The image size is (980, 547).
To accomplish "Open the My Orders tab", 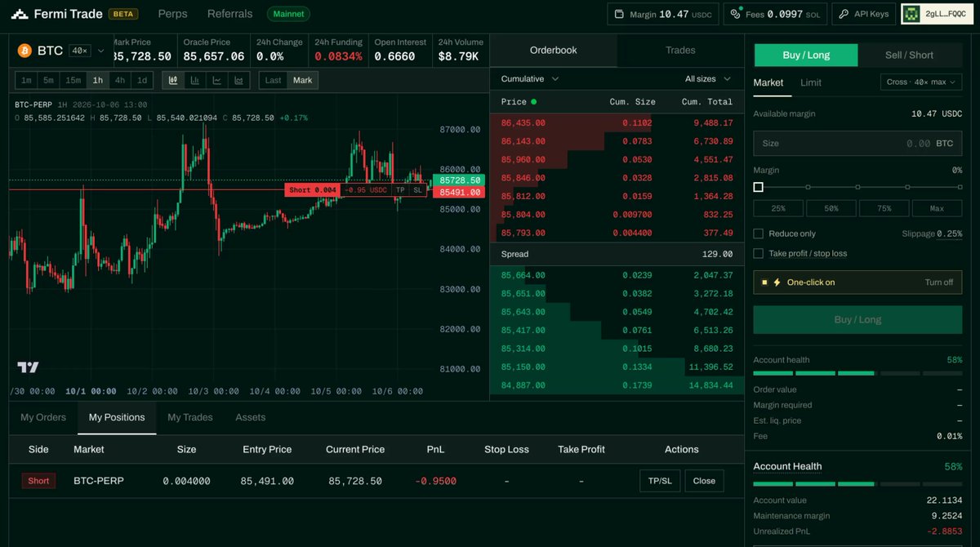I will [43, 417].
